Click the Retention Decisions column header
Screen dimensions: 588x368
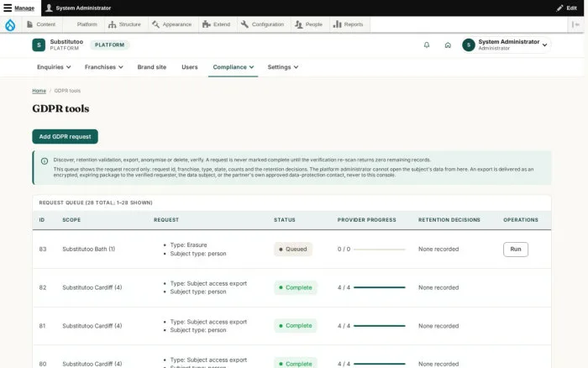[x=449, y=220]
